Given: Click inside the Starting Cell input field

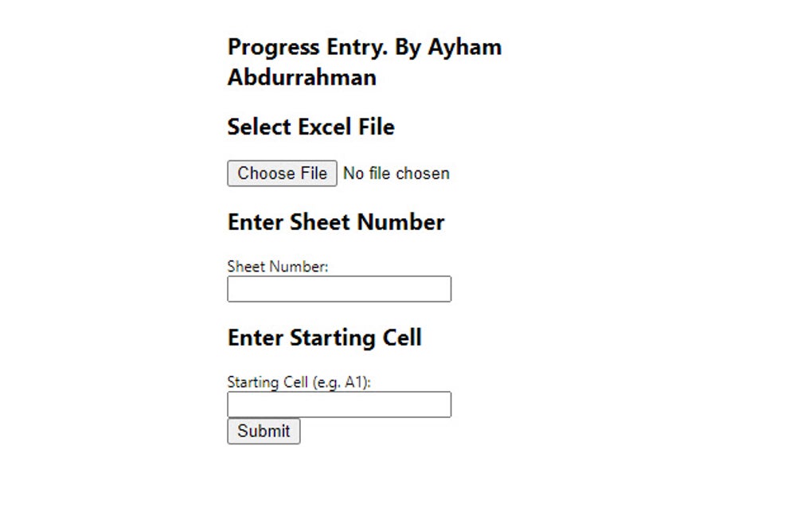Looking at the screenshot, I should point(338,404).
